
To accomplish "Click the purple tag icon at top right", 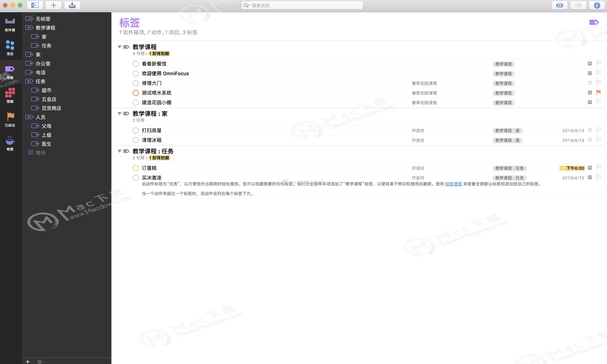I will [x=594, y=22].
